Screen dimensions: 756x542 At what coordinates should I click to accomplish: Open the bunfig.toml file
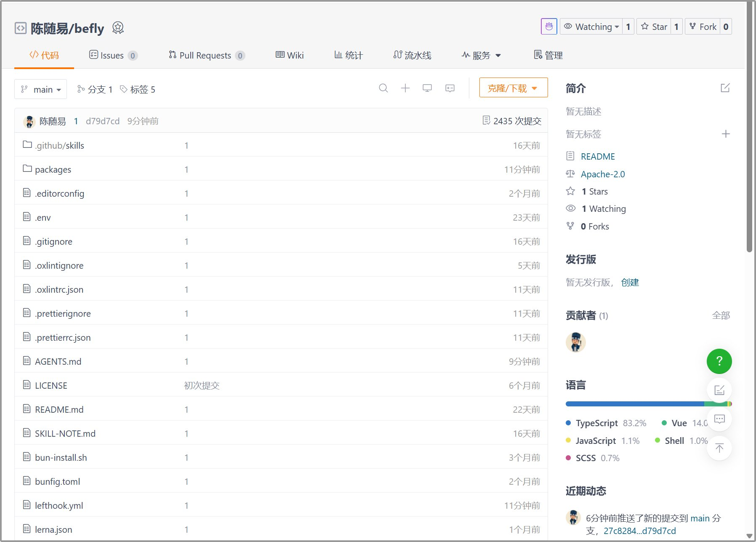tap(58, 481)
